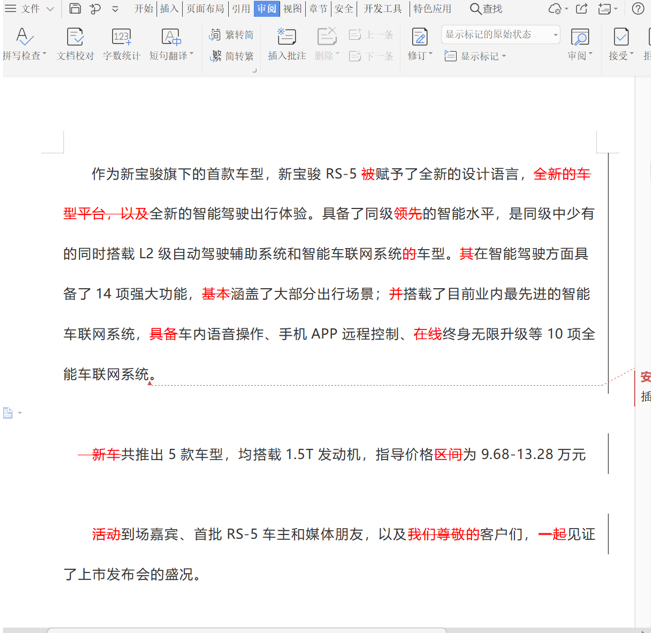Click 插入批注 to add comment

pyautogui.click(x=287, y=44)
